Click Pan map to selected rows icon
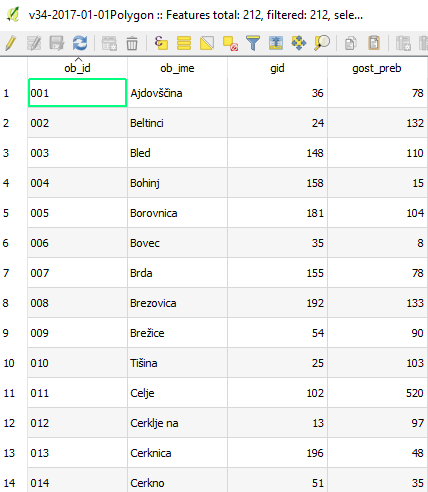This screenshot has height=492, width=428. (299, 43)
